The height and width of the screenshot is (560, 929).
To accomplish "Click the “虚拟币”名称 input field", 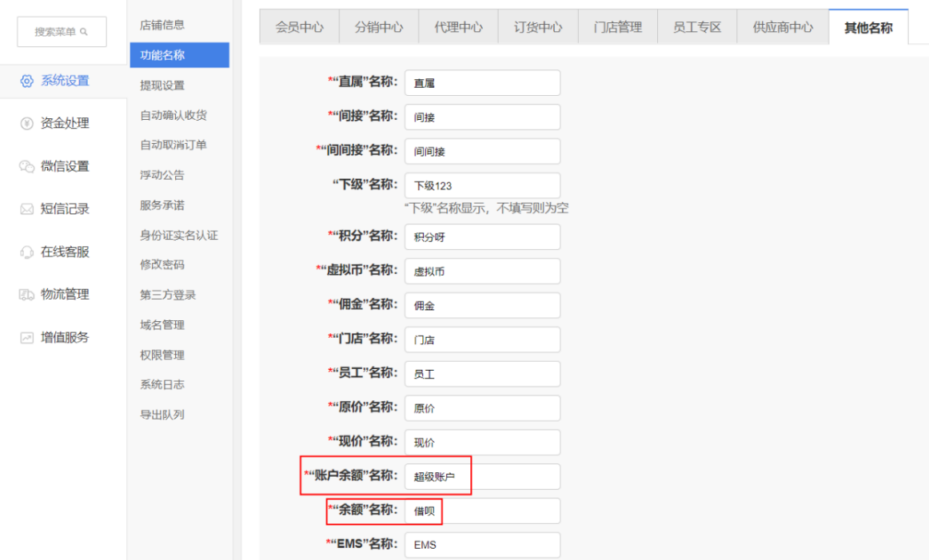I will point(482,272).
